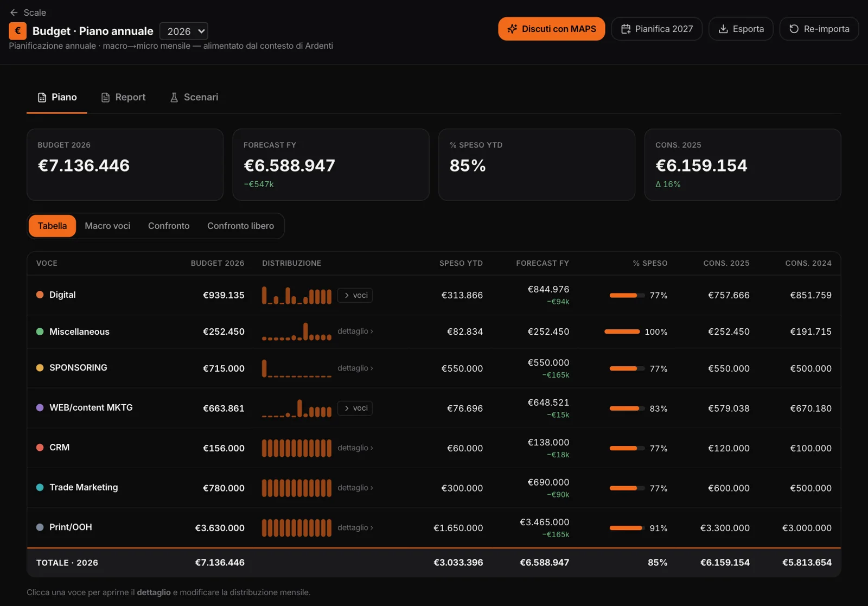868x606 pixels.
Task: Select the Macro voci view
Action: tap(107, 226)
